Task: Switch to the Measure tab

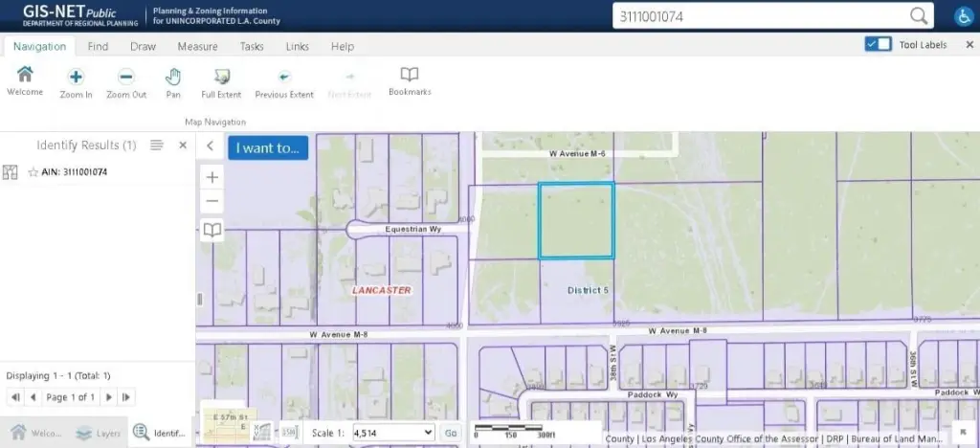Action: point(197,46)
